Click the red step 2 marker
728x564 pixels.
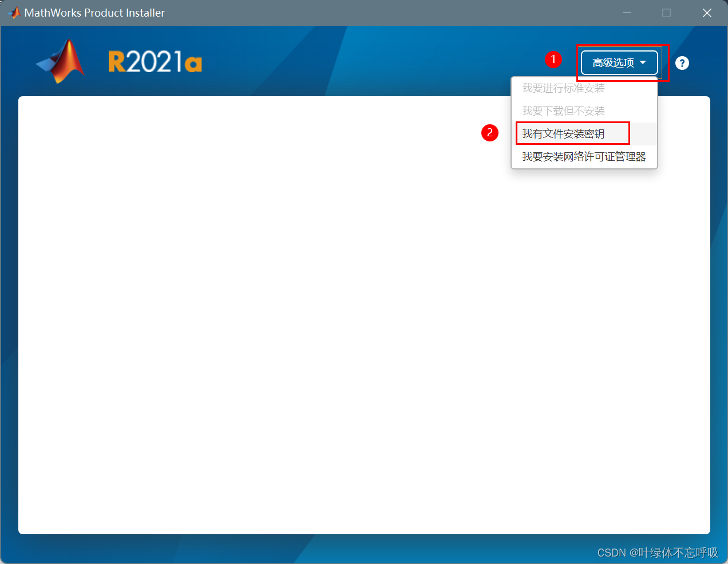point(489,133)
